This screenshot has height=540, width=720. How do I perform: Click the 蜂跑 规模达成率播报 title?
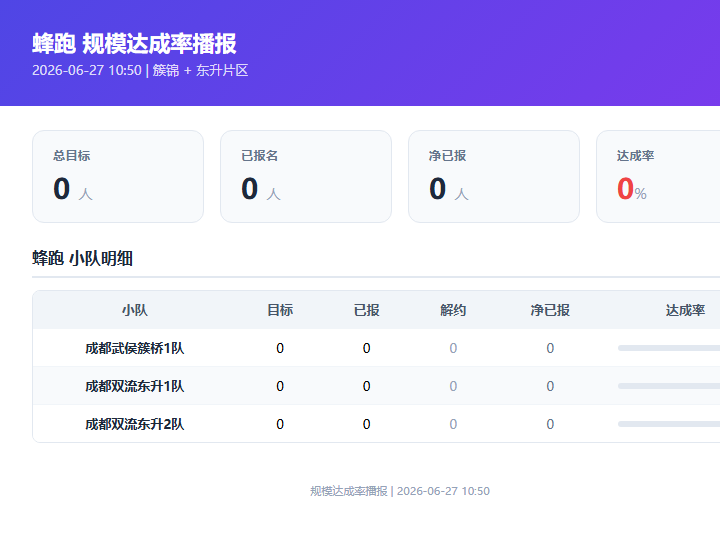click(x=134, y=44)
